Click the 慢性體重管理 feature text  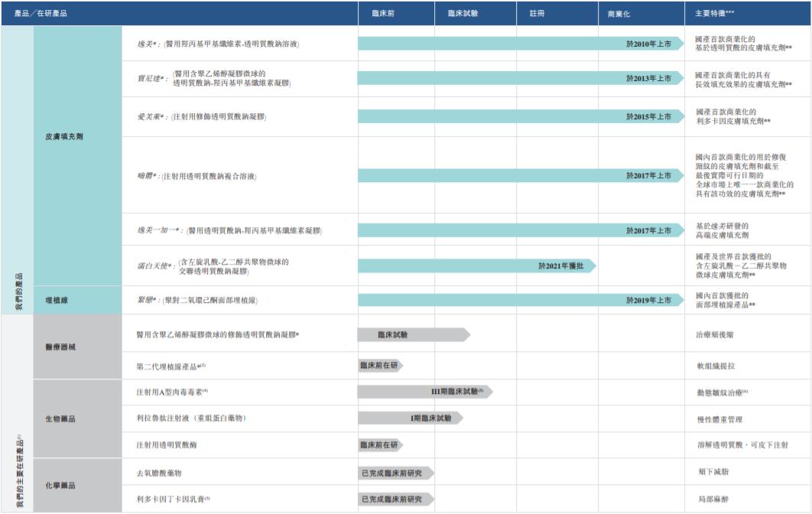pyautogui.click(x=719, y=420)
